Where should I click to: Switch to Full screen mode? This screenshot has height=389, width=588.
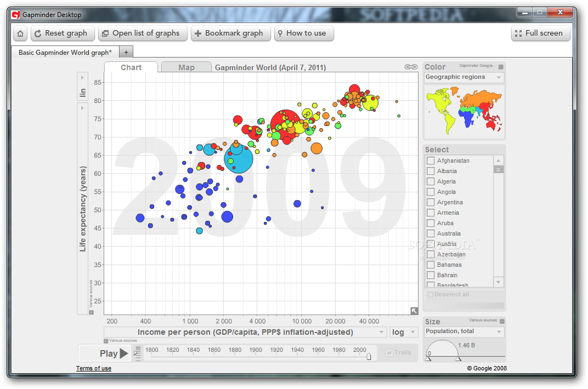pos(540,33)
